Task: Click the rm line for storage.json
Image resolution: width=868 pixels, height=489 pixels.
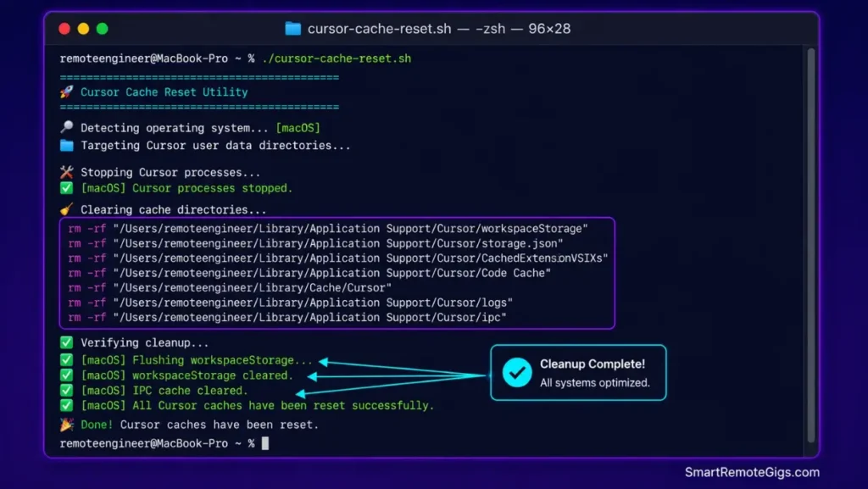Action: [x=315, y=243]
